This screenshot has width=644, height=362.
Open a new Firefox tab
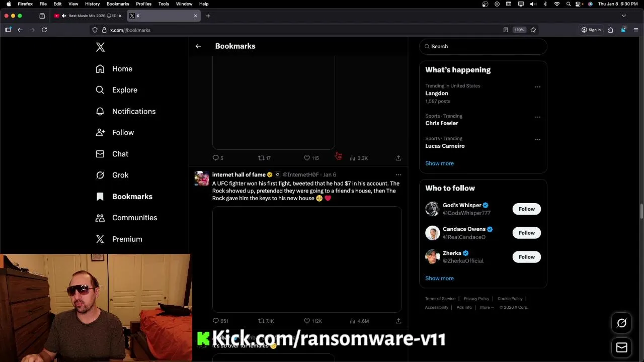[x=208, y=16]
